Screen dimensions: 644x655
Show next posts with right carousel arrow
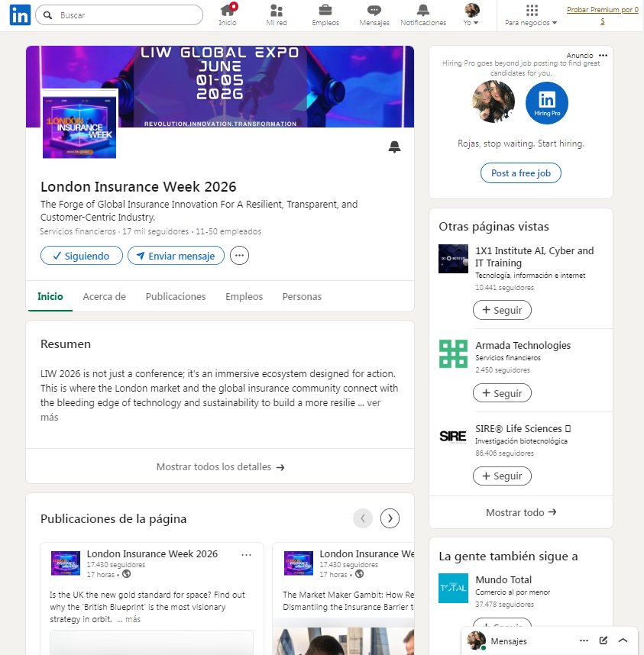[390, 518]
